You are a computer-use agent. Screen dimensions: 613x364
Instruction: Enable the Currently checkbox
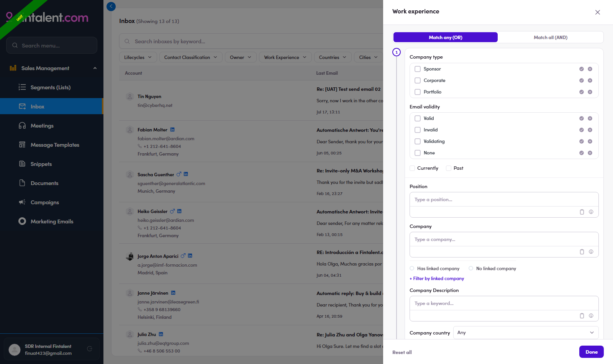tap(412, 168)
